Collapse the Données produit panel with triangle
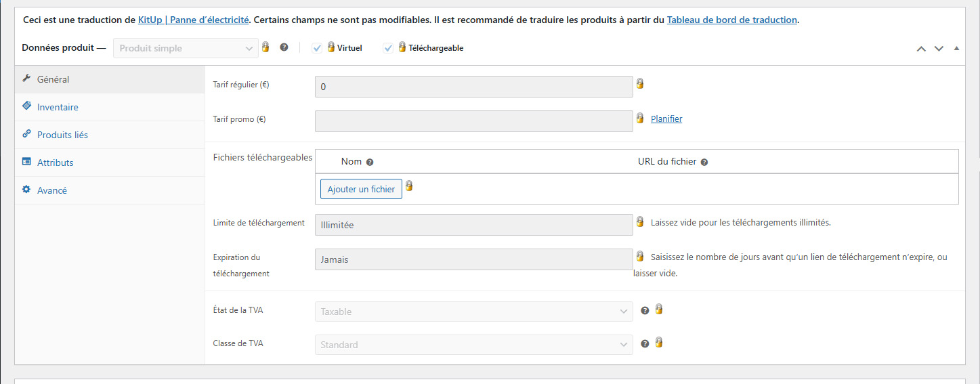Screen dimensions: 980x384 (x=956, y=48)
